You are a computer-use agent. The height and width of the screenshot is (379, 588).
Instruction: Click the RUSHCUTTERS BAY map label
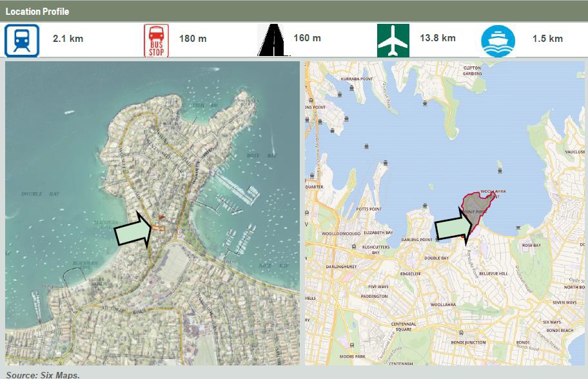click(376, 249)
